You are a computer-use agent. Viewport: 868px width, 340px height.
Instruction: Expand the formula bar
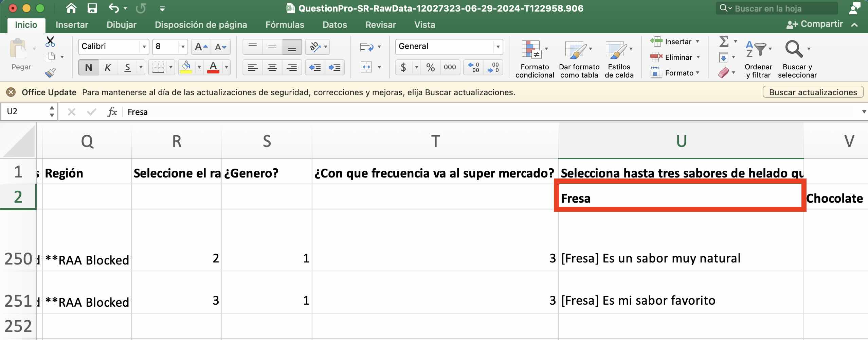864,112
